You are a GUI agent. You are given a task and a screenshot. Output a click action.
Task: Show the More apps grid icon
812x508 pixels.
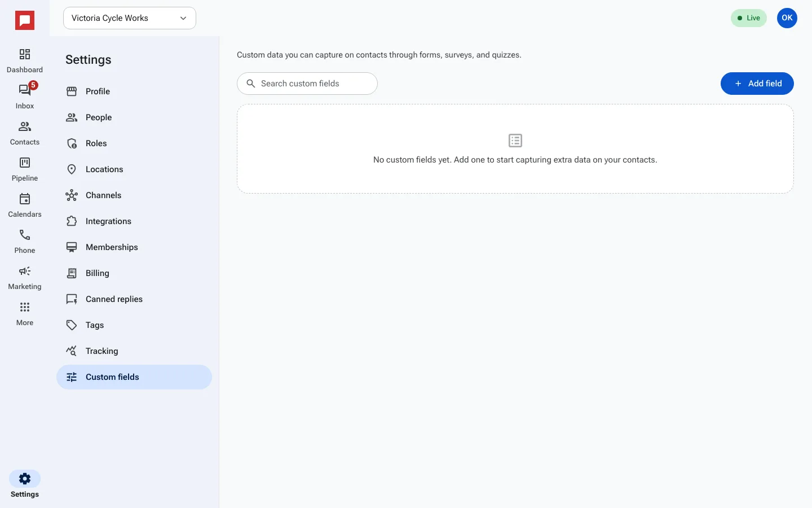click(25, 307)
